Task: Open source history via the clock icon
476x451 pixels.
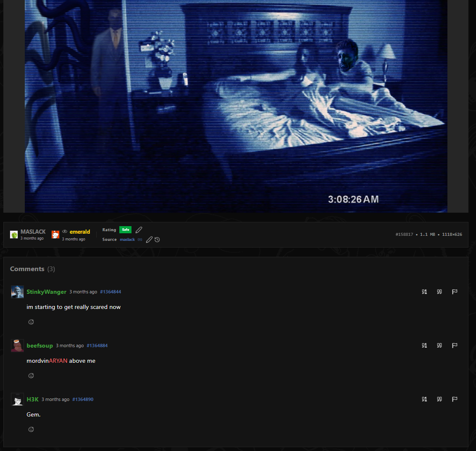Action: [157, 240]
